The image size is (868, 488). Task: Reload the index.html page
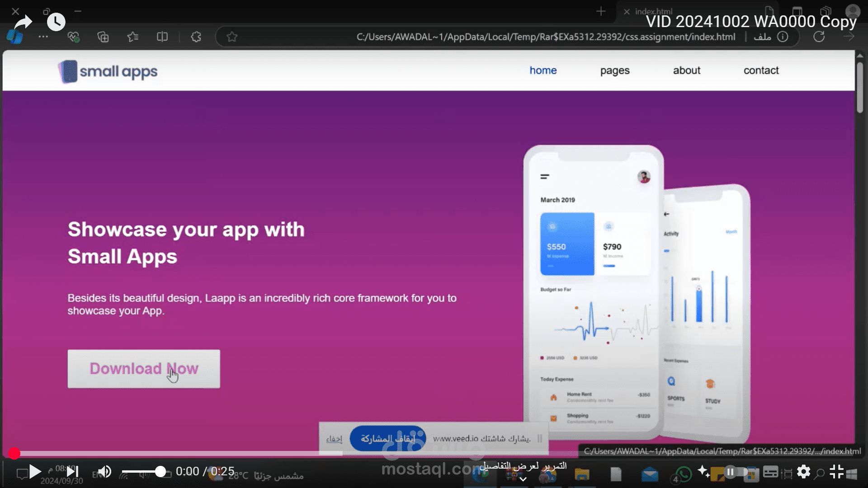pyautogui.click(x=819, y=37)
